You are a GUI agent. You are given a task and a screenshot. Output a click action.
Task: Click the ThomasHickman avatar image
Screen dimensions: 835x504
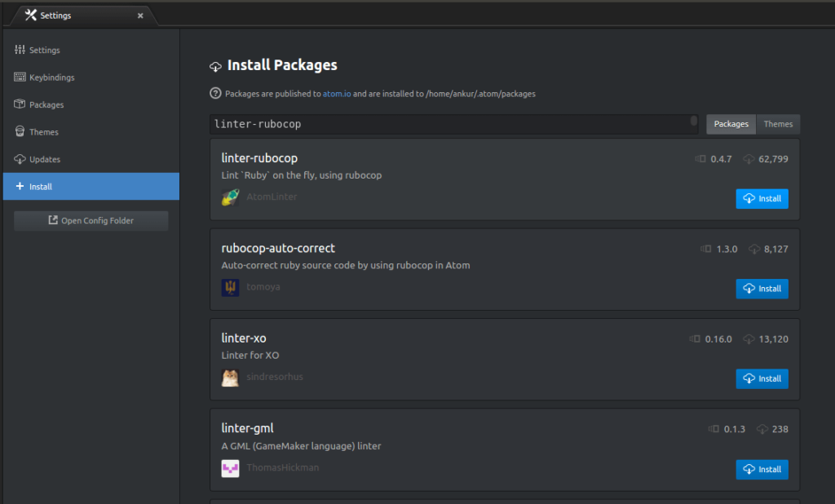(230, 468)
